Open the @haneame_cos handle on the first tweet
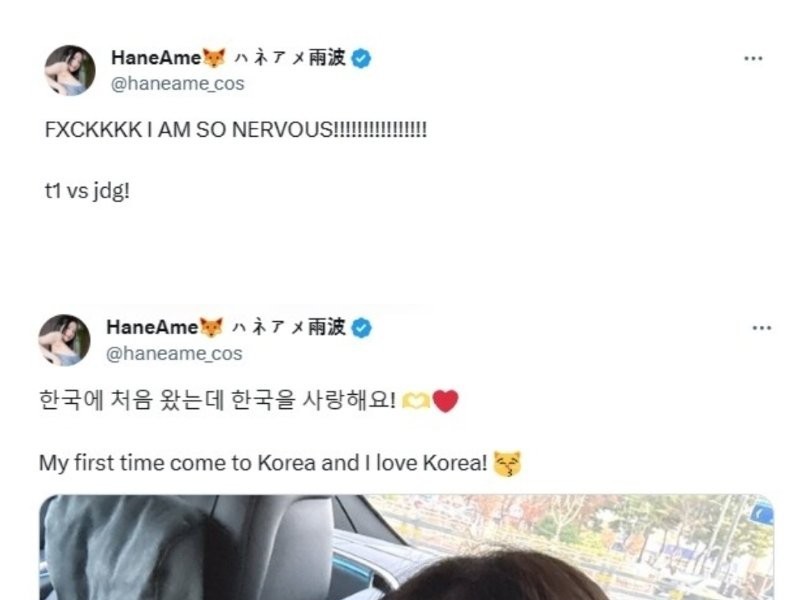Viewport: 809px width, 600px height. (177, 84)
